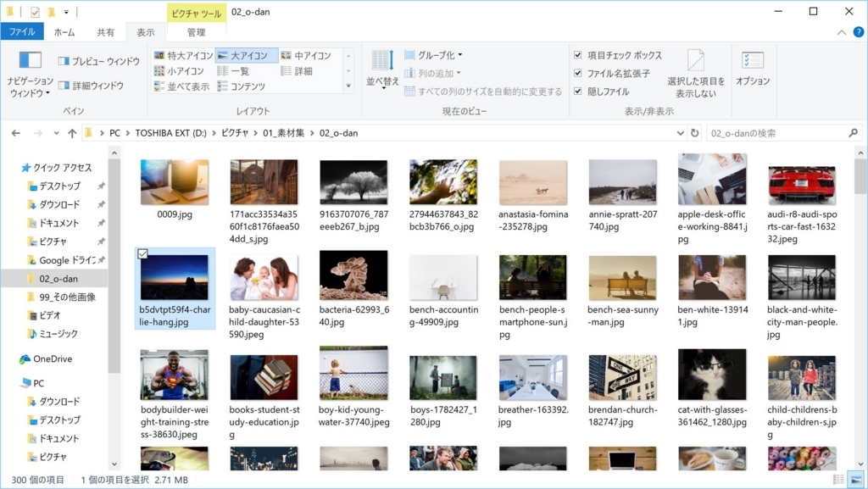Click navigation pane scrollbar thumb
Viewport: 868px width, 489px height.
click(114, 265)
